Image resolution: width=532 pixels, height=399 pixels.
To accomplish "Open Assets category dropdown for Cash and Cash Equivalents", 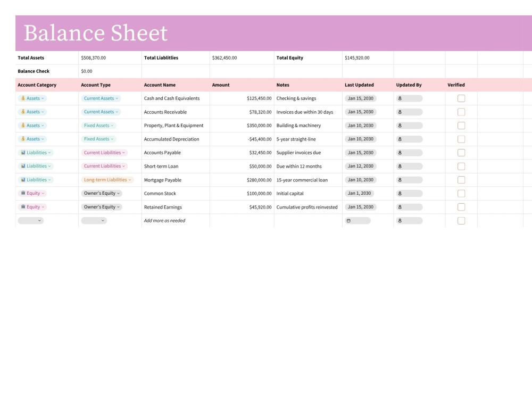I will pyautogui.click(x=32, y=98).
